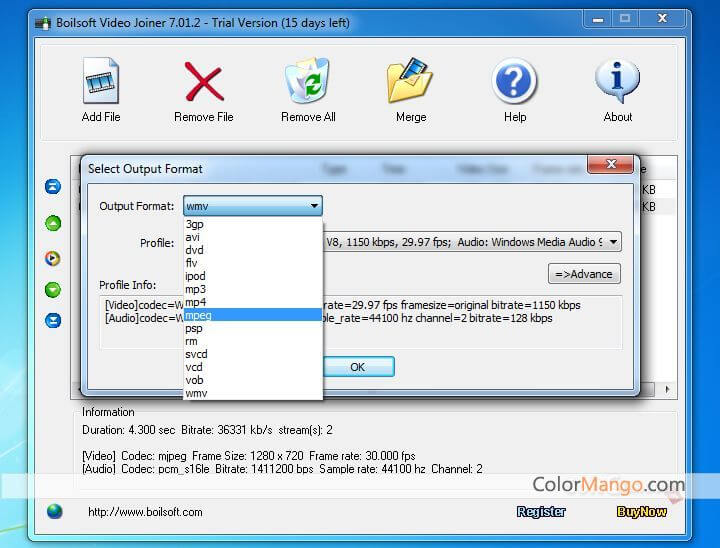Expand the Profile dropdown arrow

coord(612,242)
